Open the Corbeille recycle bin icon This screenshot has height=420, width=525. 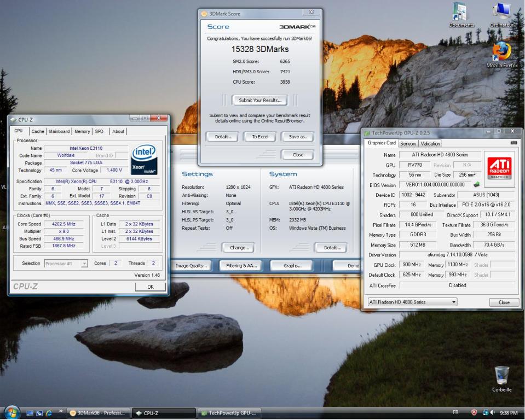[501, 380]
